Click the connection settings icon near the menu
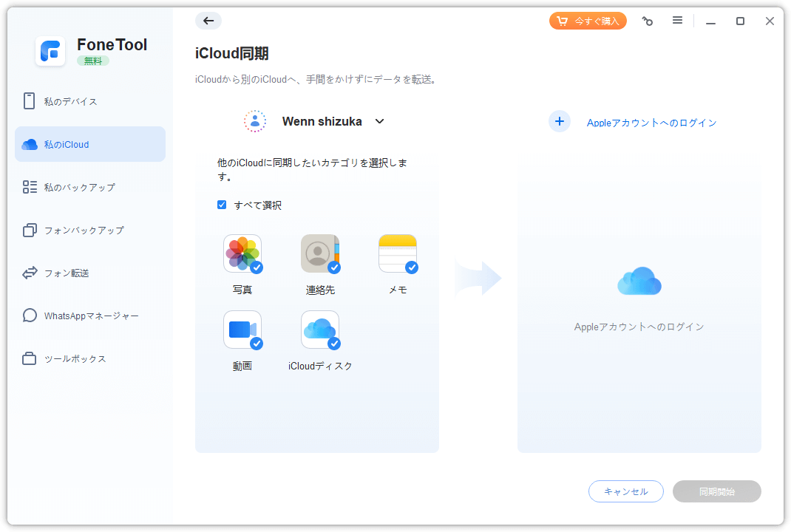This screenshot has height=532, width=791. [x=648, y=21]
